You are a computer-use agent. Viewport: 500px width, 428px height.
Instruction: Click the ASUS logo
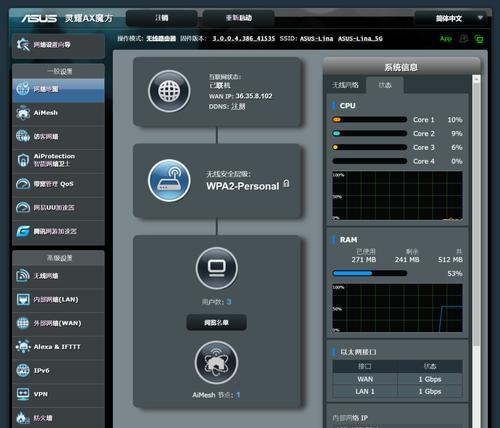tap(39, 18)
